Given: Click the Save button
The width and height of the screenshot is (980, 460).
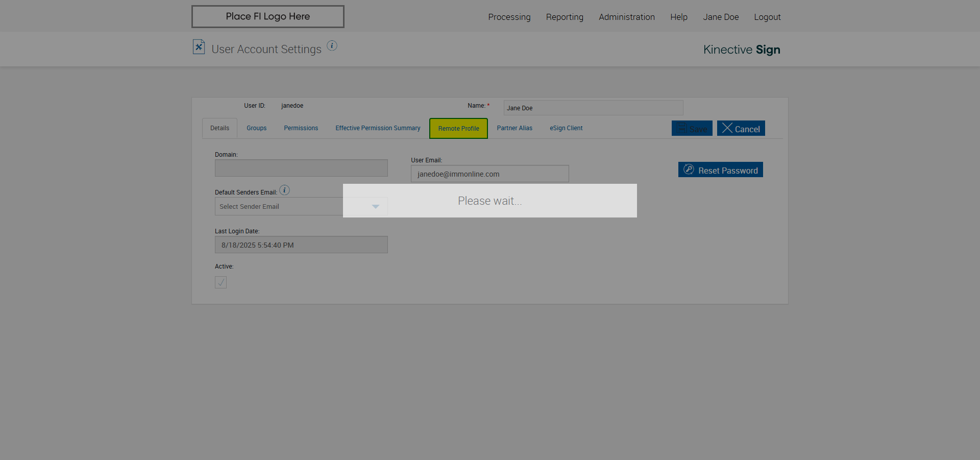Looking at the screenshot, I should [692, 128].
